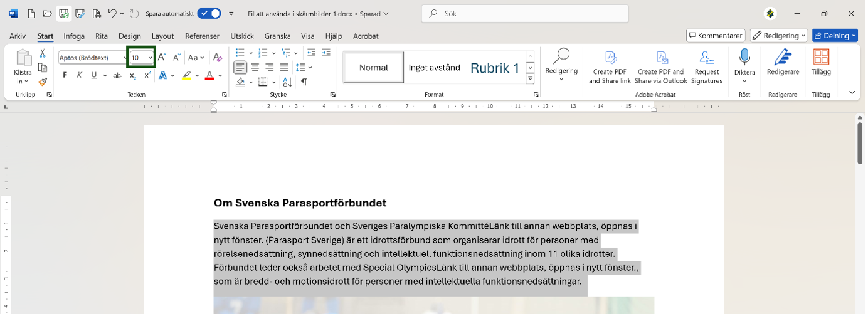Screen dimensions: 868x316
Task: Increase font size with the larger A icon
Action: [x=162, y=58]
